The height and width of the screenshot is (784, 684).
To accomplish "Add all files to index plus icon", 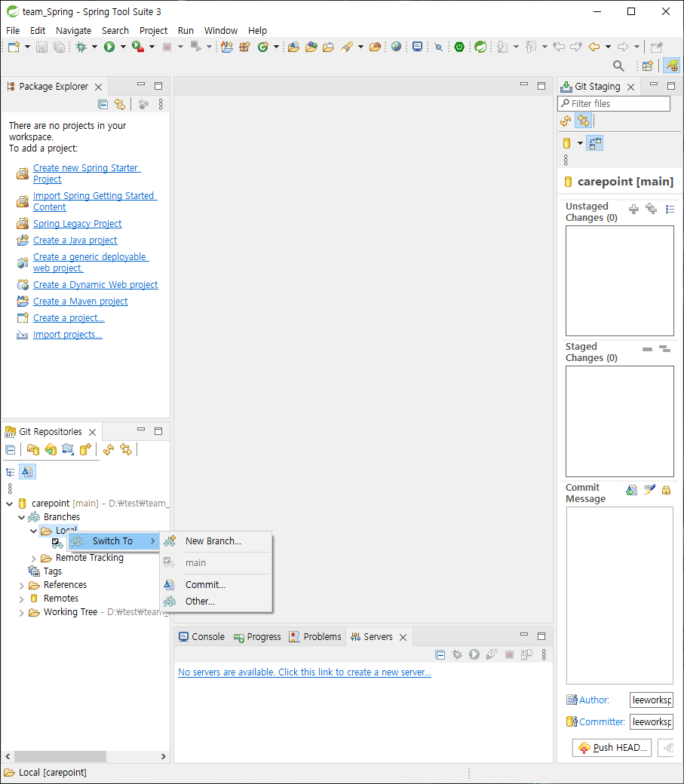I will coord(651,209).
